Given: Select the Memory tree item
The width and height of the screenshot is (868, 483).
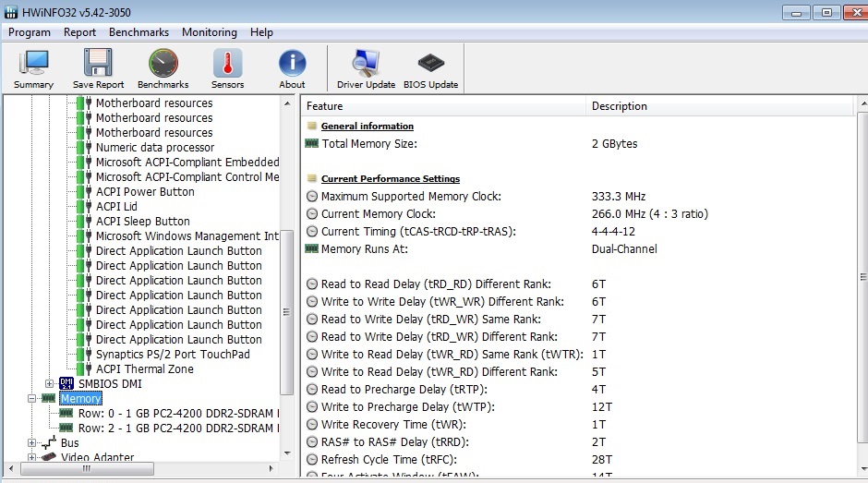Looking at the screenshot, I should (x=81, y=398).
